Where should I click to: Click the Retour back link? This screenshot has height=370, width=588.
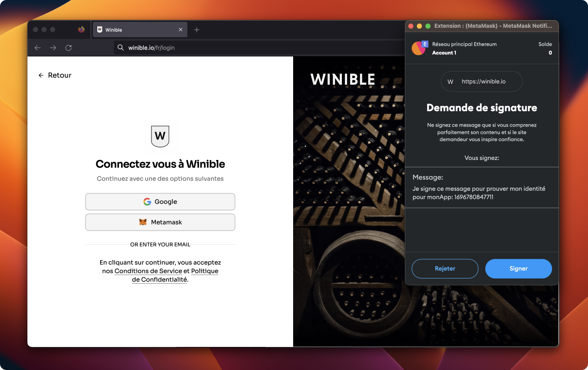(x=55, y=75)
